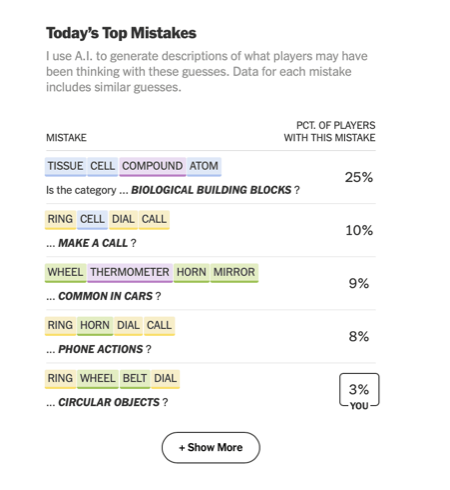This screenshot has height=490, width=450.
Task: Expand the list with Show More button
Action: [211, 447]
